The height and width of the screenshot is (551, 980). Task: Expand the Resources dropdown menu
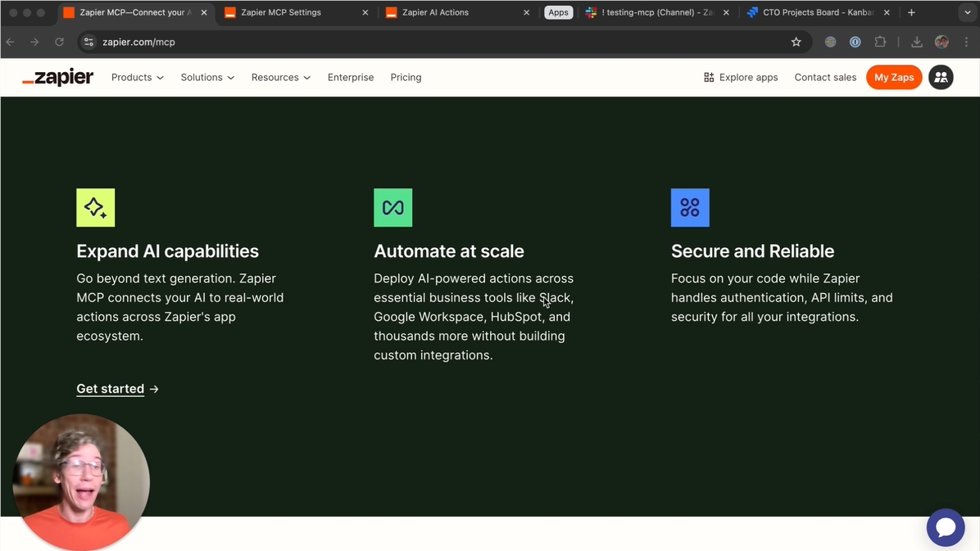coord(280,77)
